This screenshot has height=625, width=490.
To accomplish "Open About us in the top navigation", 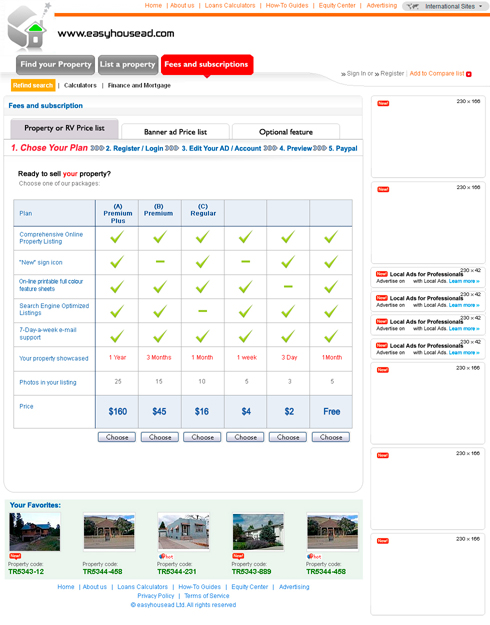I will click(182, 6).
